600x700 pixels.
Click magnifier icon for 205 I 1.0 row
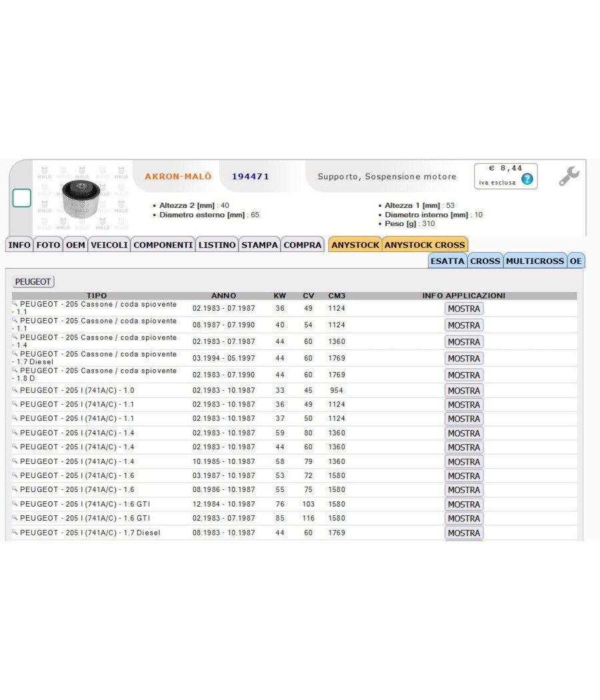[15, 389]
